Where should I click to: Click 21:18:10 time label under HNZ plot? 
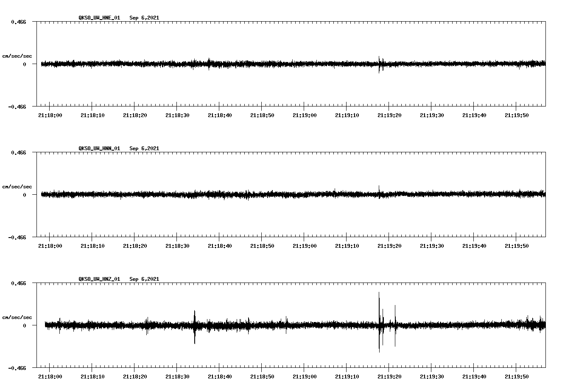point(92,377)
